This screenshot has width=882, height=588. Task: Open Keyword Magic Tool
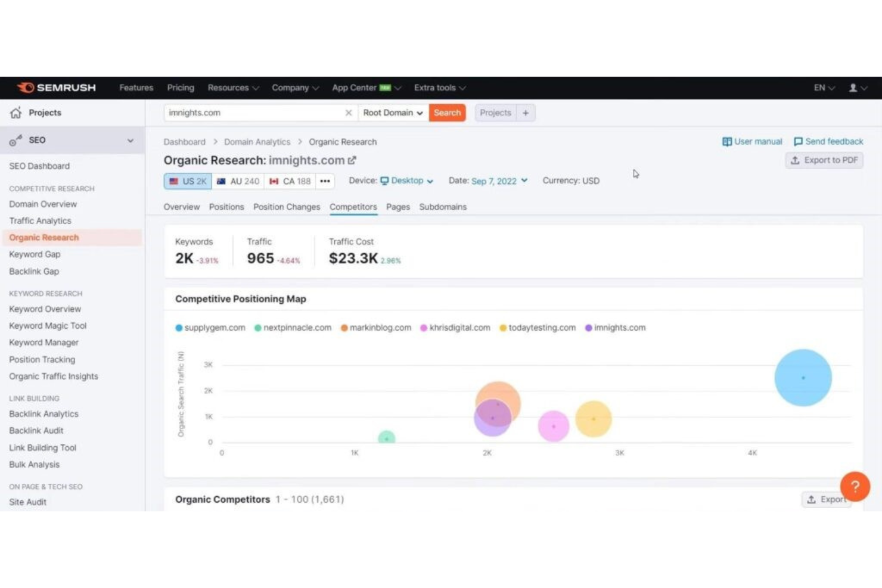pos(48,326)
